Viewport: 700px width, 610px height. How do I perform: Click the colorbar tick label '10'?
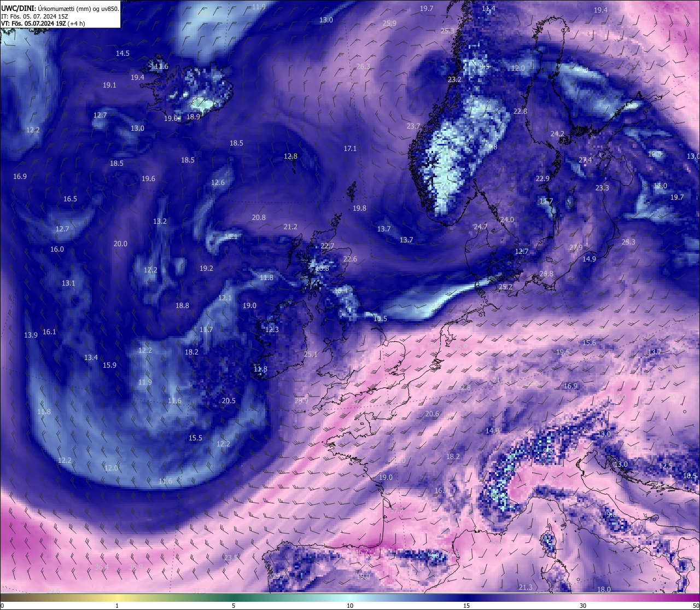click(x=350, y=606)
